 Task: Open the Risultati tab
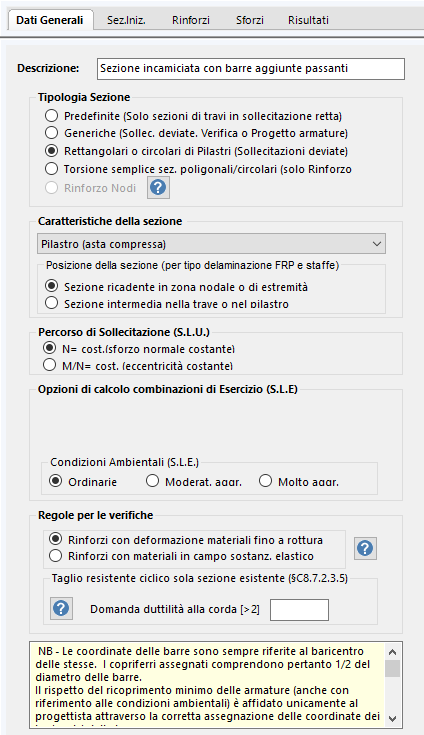tap(308, 20)
